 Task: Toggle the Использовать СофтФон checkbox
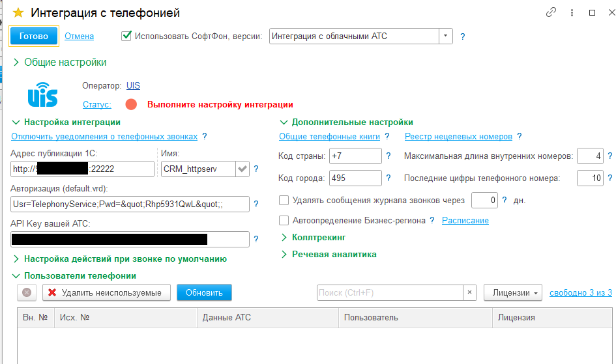pyautogui.click(x=126, y=36)
